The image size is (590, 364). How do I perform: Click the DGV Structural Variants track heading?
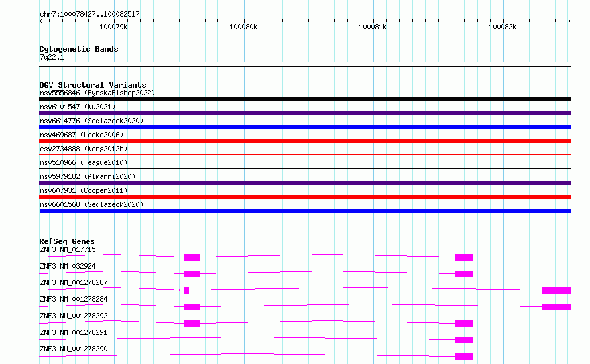pyautogui.click(x=93, y=85)
